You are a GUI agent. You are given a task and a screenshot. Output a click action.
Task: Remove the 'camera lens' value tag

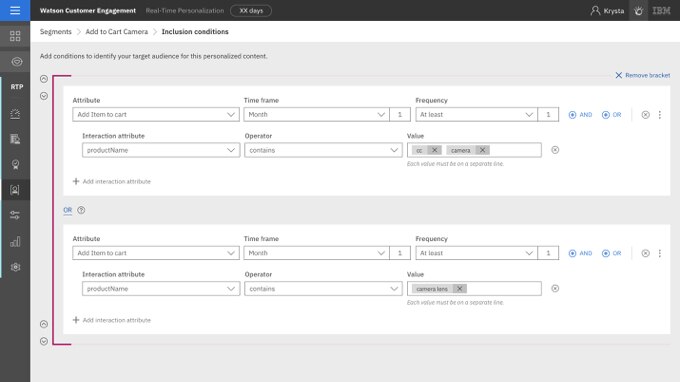pyautogui.click(x=459, y=289)
